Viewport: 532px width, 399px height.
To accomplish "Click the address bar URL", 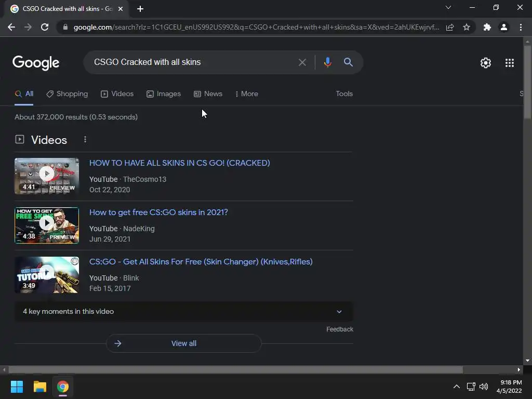I will [256, 27].
